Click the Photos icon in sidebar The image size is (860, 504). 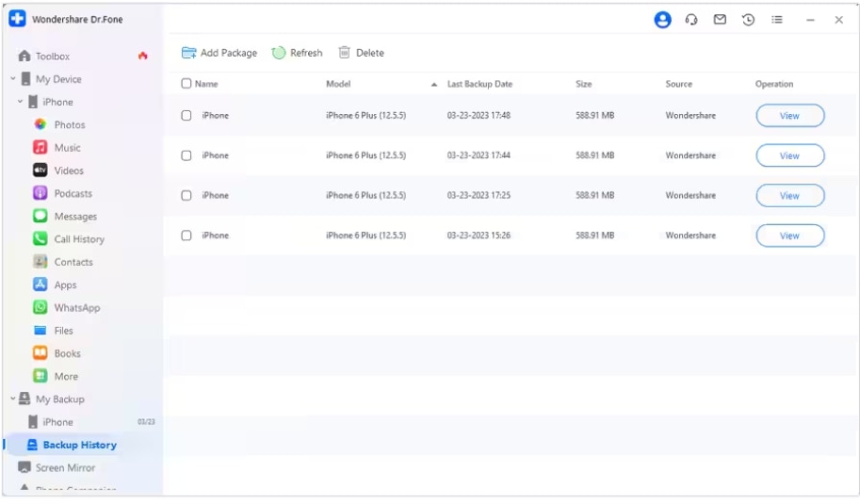point(41,124)
